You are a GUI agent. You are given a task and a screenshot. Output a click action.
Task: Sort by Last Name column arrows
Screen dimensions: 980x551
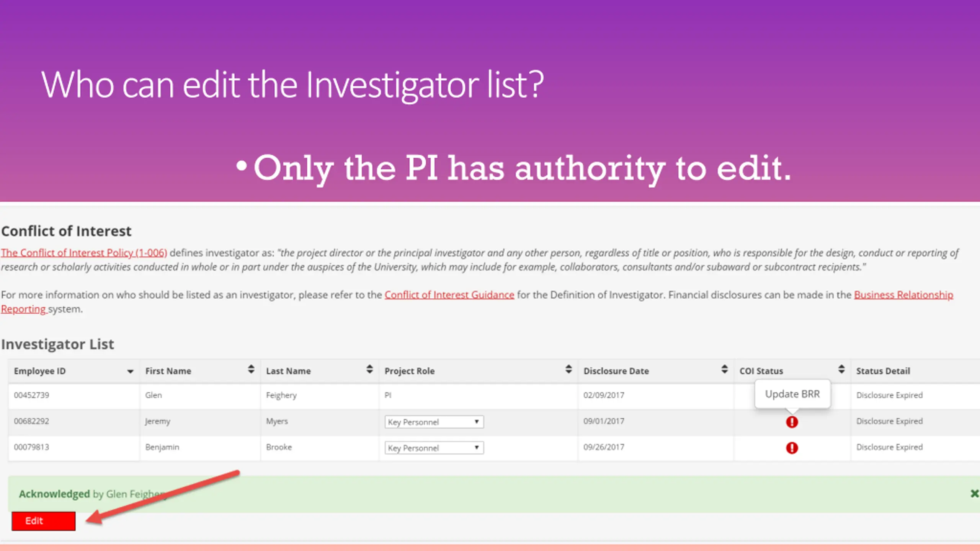click(x=369, y=369)
